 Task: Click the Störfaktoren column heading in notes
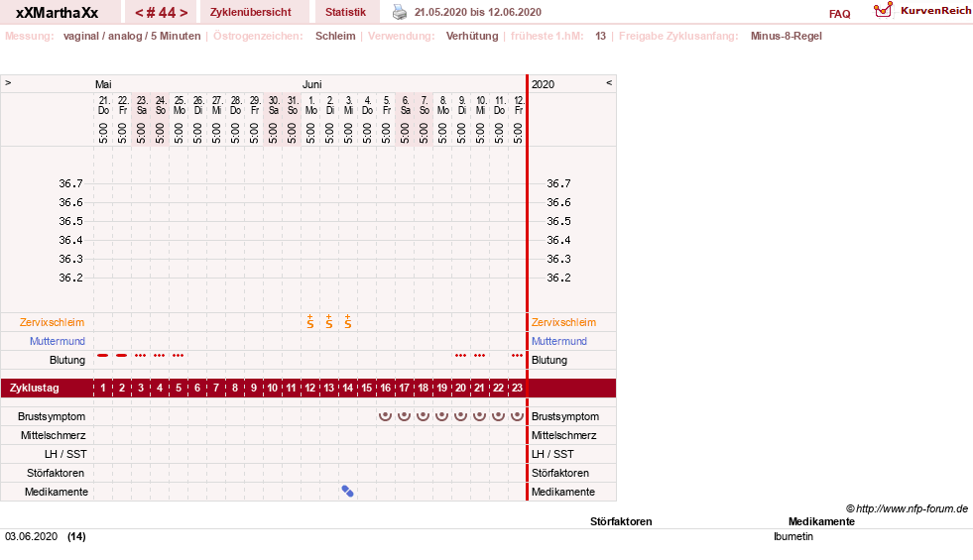click(621, 521)
